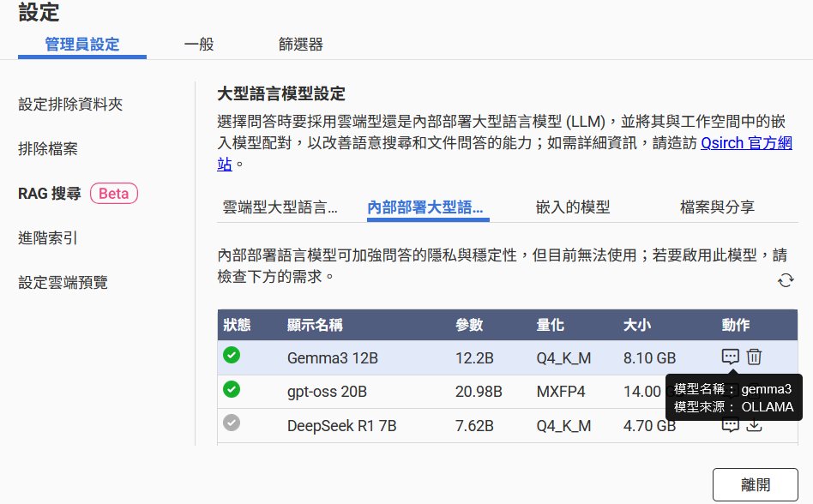Screen dimensions: 813x504
Task: Click the gray status icon for DeepSeek R1
Action: click(x=232, y=423)
